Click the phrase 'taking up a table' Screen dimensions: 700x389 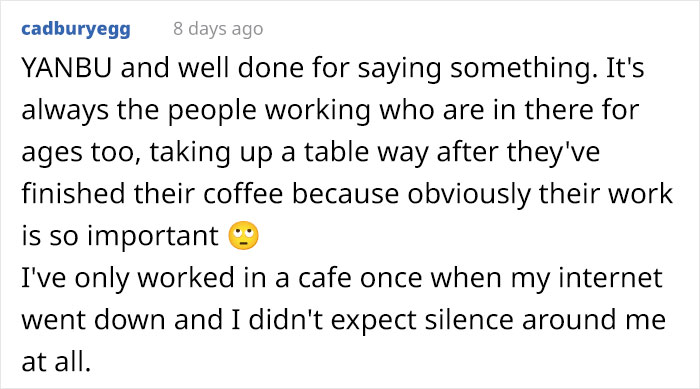click(x=260, y=153)
